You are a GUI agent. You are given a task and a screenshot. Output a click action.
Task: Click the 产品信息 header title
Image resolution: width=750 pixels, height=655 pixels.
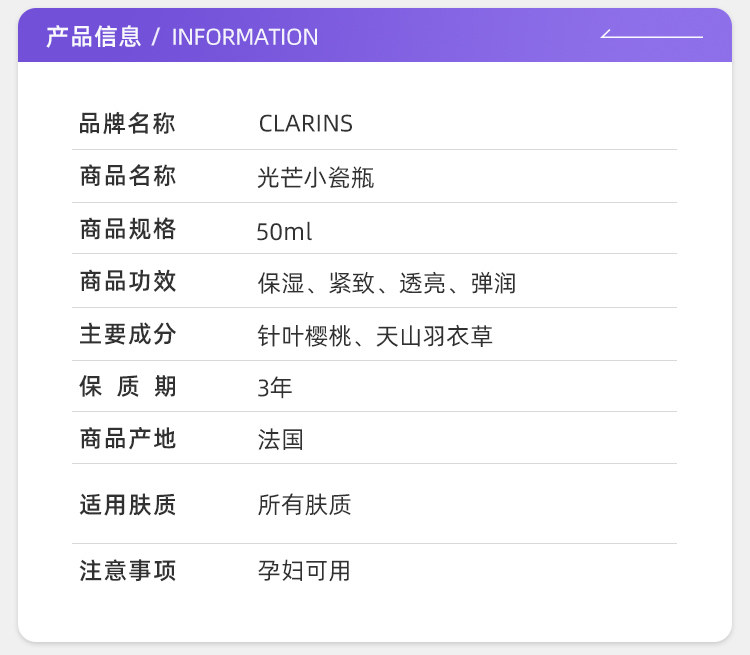[x=94, y=37]
